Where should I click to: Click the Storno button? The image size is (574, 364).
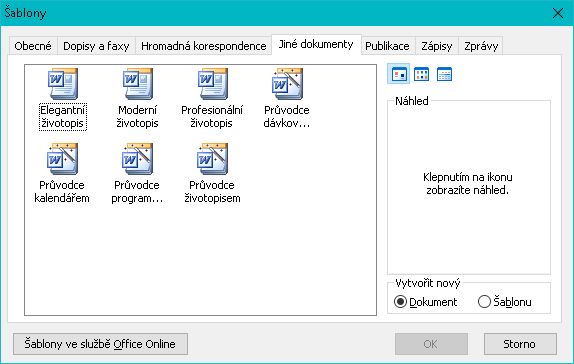[520, 344]
